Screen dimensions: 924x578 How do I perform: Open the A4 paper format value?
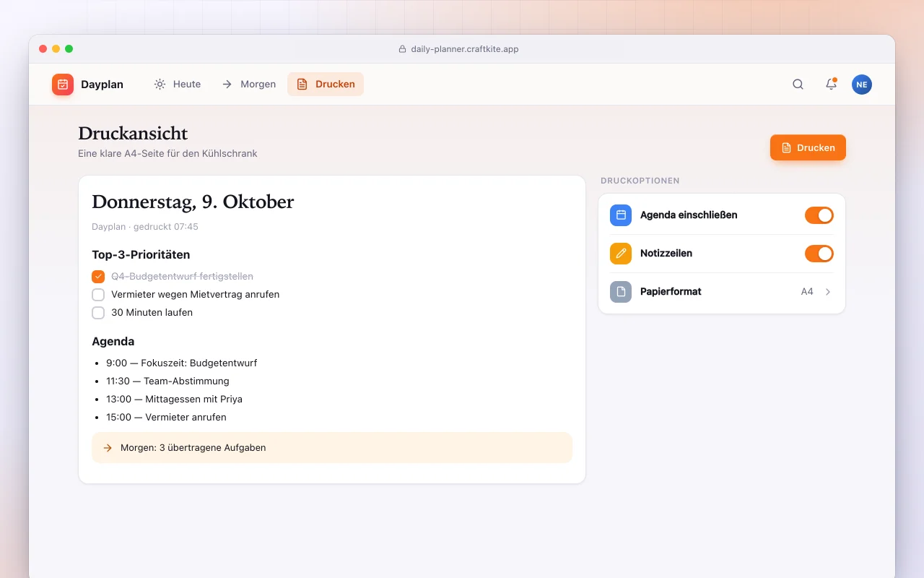tap(807, 292)
